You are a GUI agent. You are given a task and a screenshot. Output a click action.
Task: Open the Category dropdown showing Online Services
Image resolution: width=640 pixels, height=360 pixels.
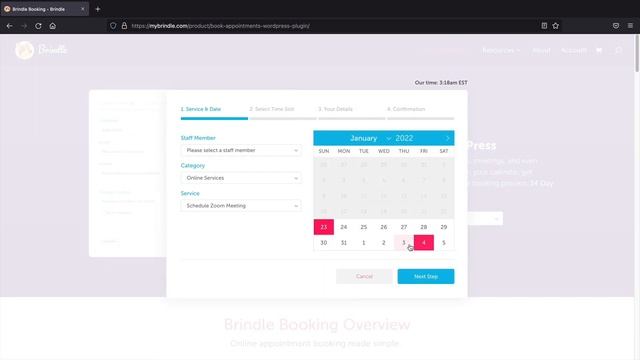[241, 178]
